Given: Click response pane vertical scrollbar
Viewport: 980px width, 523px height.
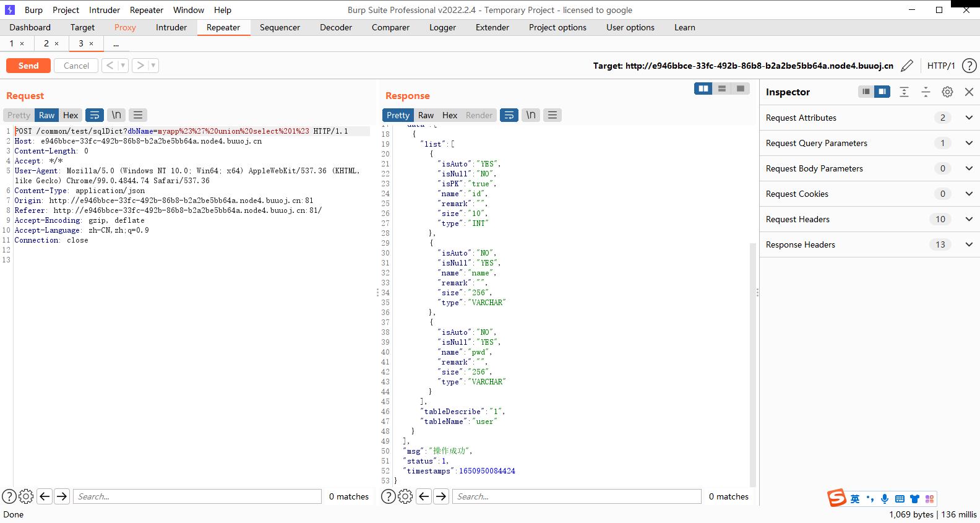Looking at the screenshot, I should (x=753, y=365).
